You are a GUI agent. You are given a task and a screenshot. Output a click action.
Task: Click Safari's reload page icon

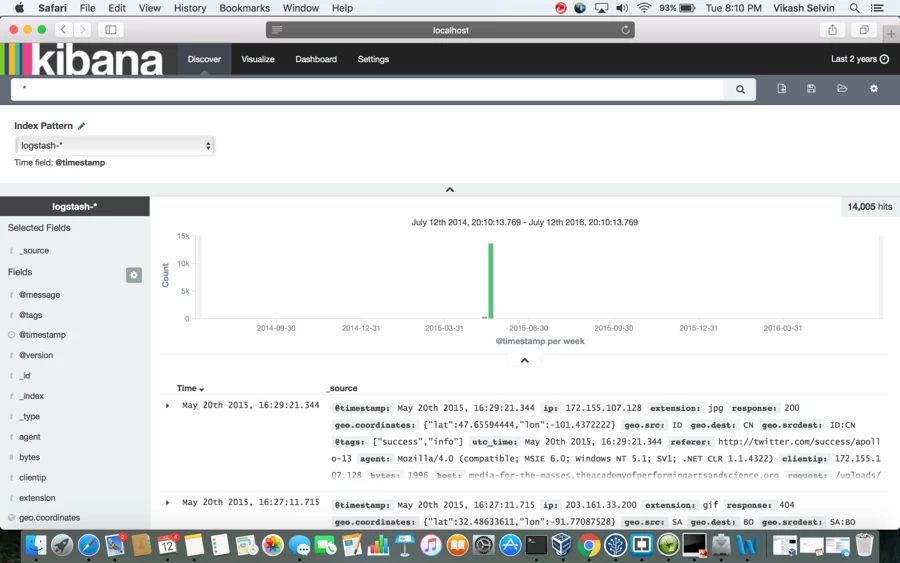625,30
